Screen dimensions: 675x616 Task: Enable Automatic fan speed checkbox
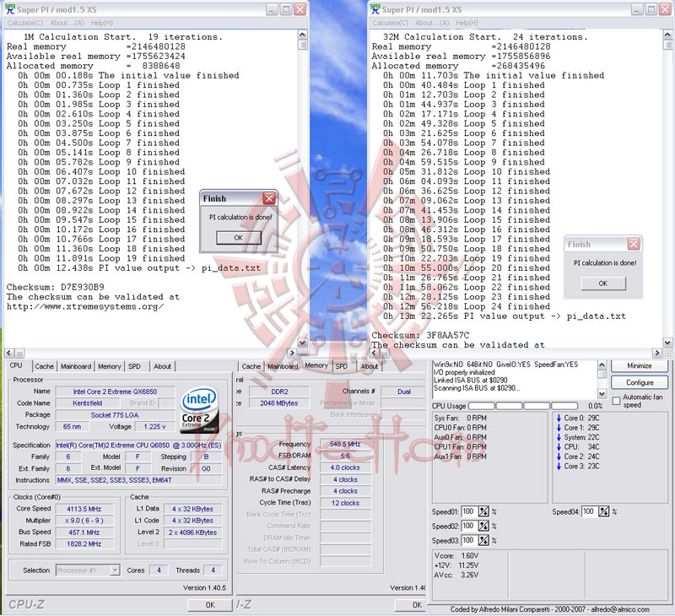click(x=616, y=401)
